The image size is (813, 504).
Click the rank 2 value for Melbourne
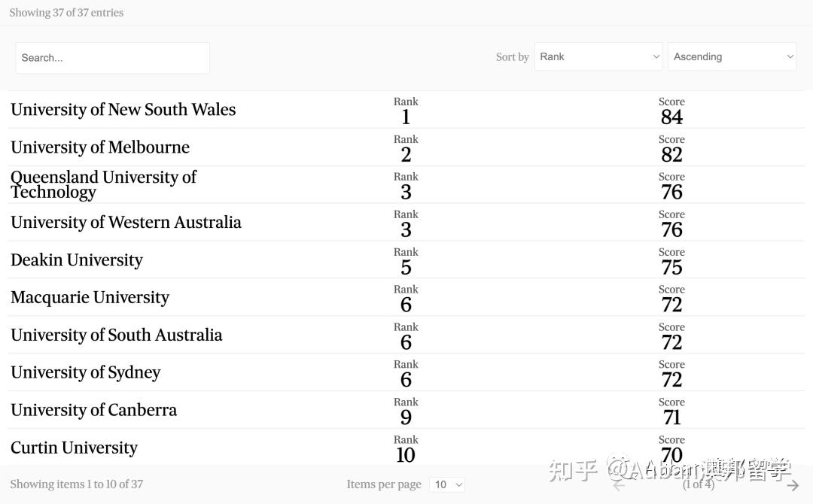[x=406, y=154]
